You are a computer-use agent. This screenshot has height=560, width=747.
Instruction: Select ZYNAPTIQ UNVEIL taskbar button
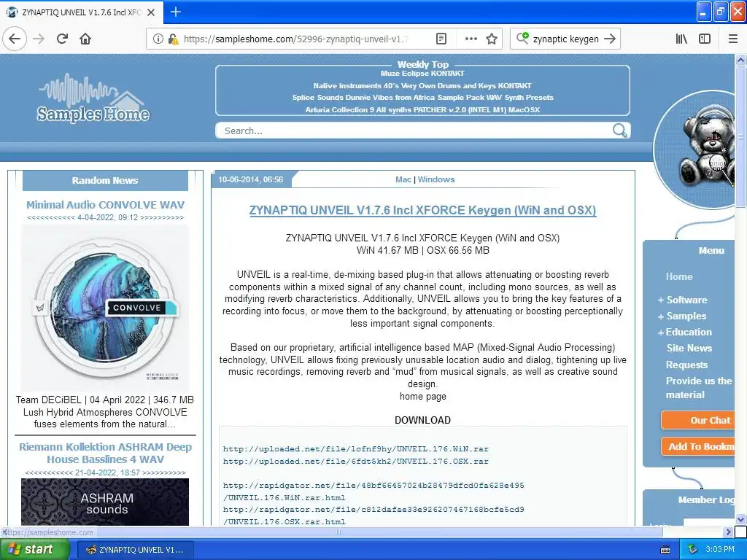pyautogui.click(x=135, y=550)
